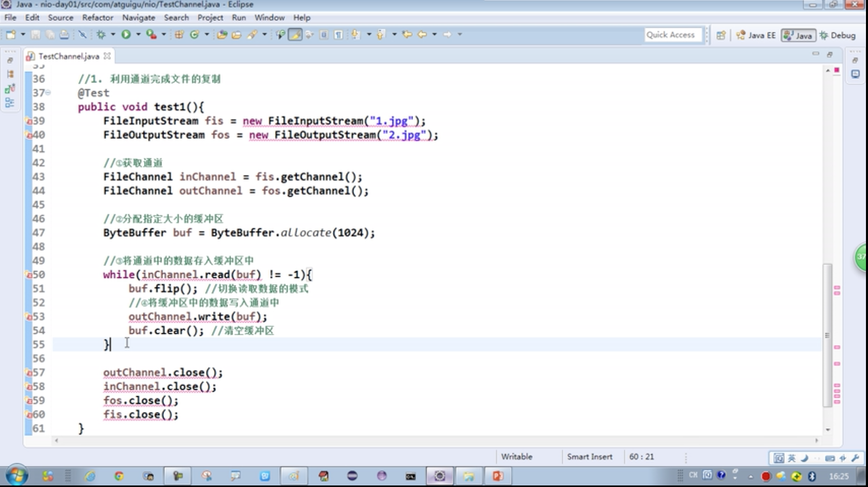Open PowerPoint from the taskbar
This screenshot has height=487, width=868.
[x=498, y=476]
